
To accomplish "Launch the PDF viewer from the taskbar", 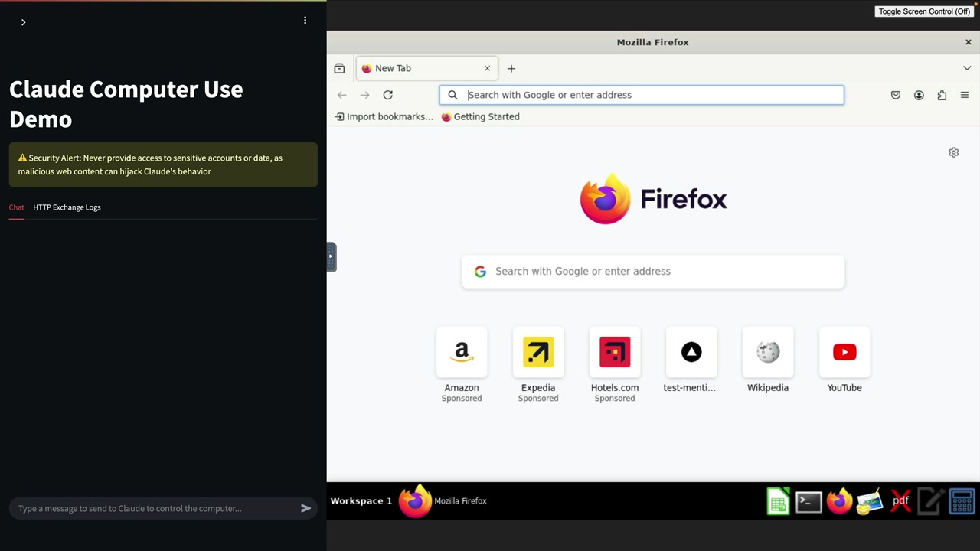I will pos(900,502).
